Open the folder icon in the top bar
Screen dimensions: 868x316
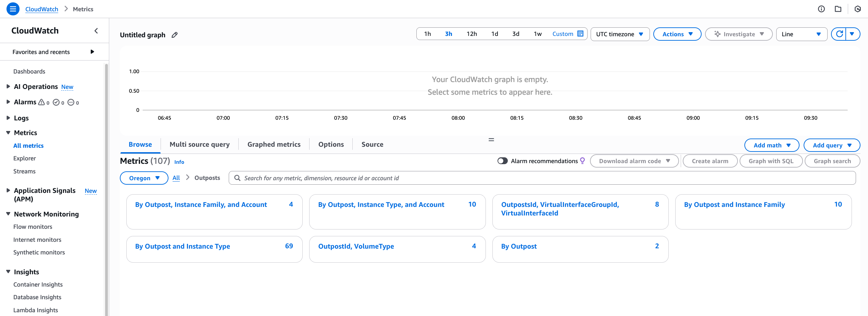click(x=838, y=9)
